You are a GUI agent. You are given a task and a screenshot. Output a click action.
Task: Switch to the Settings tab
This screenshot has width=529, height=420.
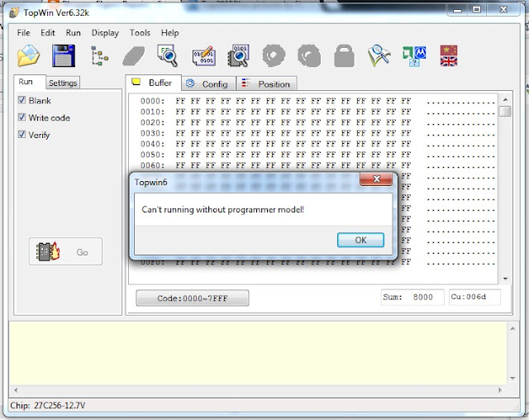(x=63, y=83)
